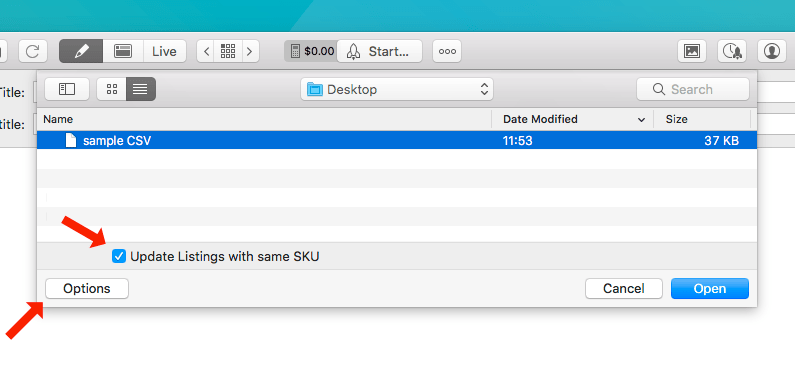
Task: Open the more options ellipsis button
Action: pyautogui.click(x=447, y=51)
